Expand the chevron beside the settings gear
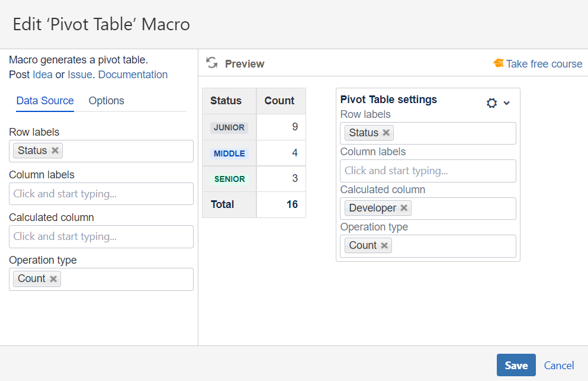The width and height of the screenshot is (588, 381). [507, 103]
